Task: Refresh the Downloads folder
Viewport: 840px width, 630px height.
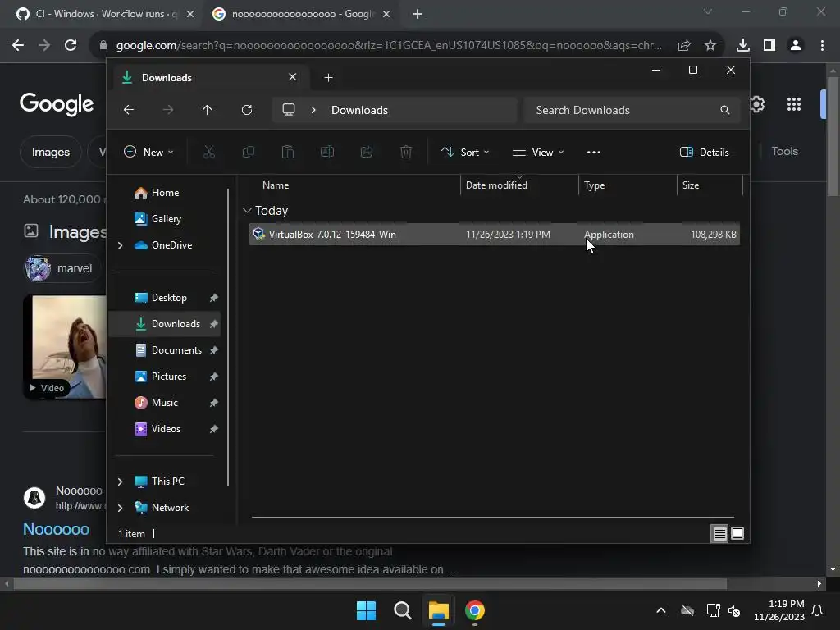Action: click(247, 110)
